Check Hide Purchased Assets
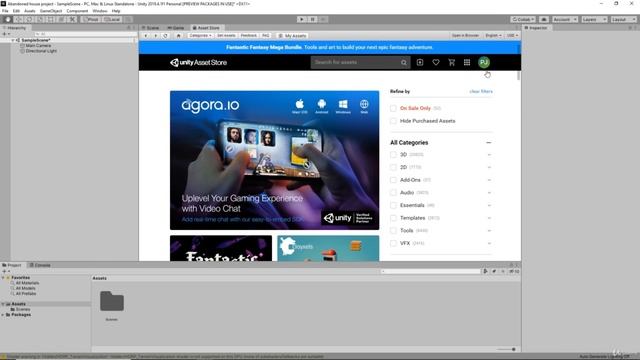The image size is (640, 360). 393,121
